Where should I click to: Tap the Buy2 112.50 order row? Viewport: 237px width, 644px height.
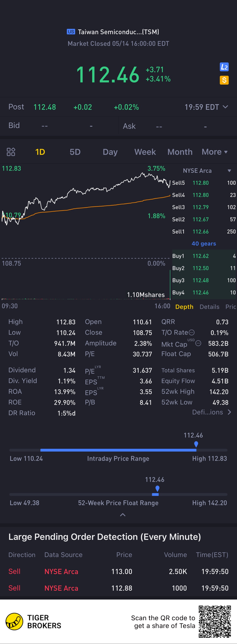coord(204,268)
